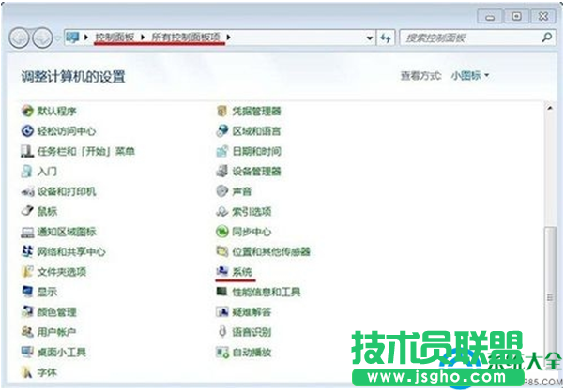The image size is (565, 392).
Task: Click the 系统 link text
Action: [x=242, y=272]
